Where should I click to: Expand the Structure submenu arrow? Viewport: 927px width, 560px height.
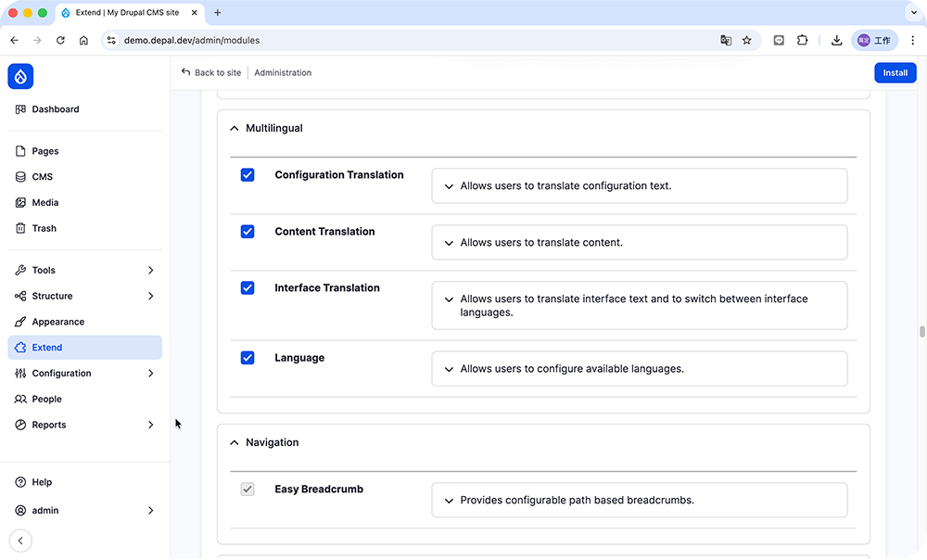point(150,296)
